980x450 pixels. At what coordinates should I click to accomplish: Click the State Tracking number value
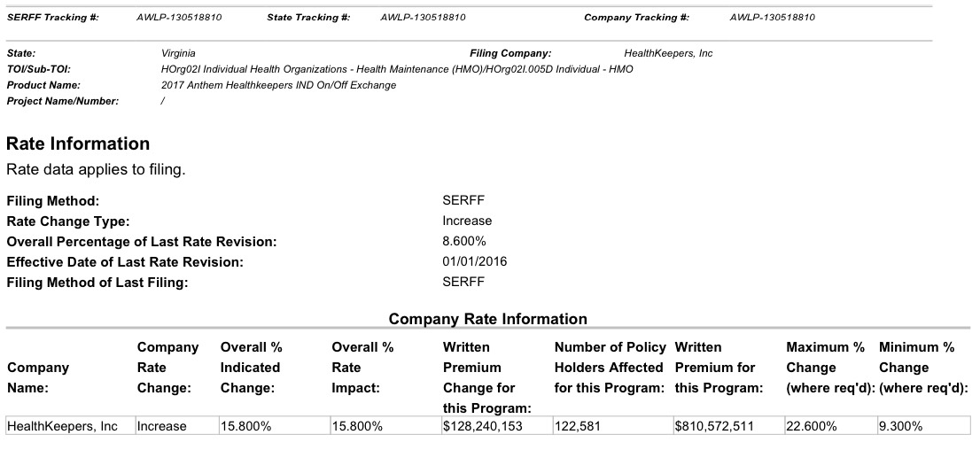click(x=423, y=18)
